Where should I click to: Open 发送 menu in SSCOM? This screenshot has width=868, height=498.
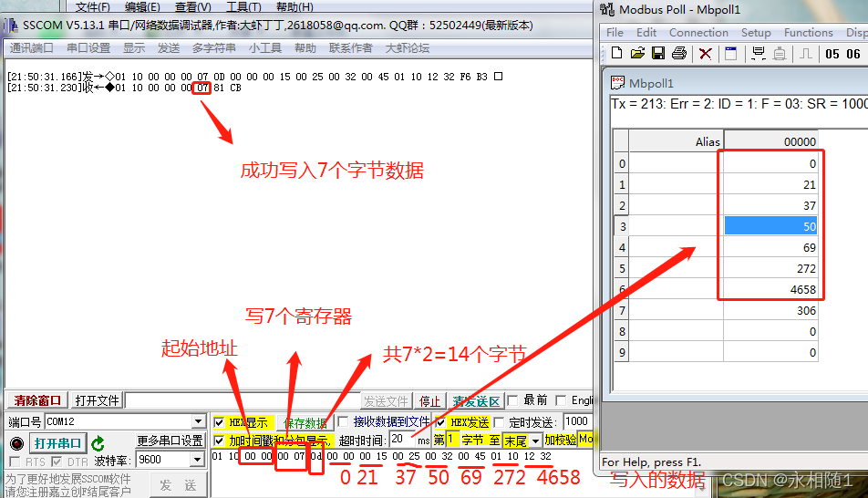[169, 48]
